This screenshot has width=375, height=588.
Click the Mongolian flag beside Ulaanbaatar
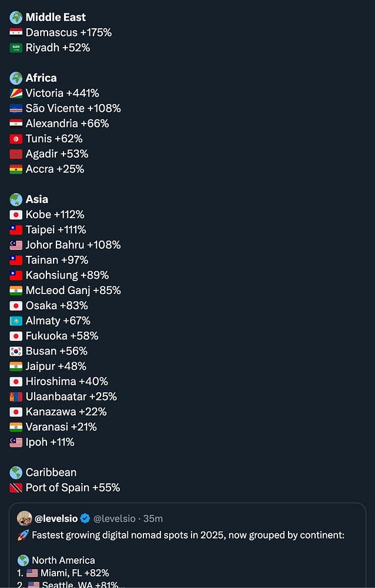pos(16,396)
